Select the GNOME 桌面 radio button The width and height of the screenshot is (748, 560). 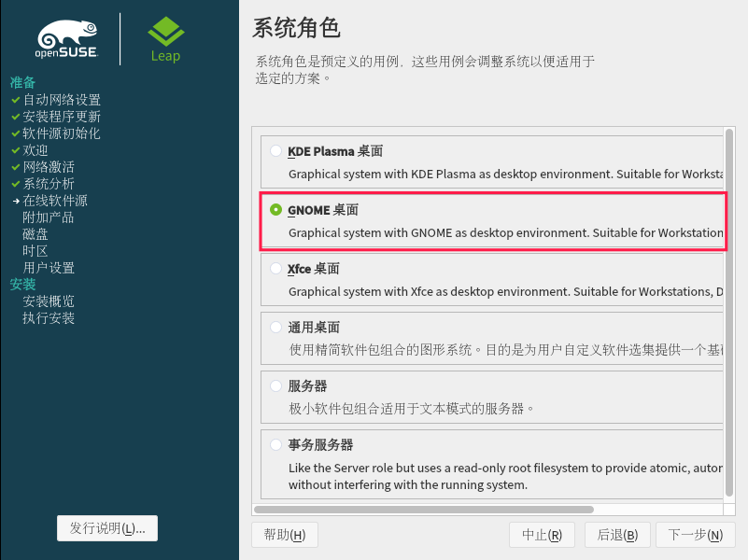(275, 209)
